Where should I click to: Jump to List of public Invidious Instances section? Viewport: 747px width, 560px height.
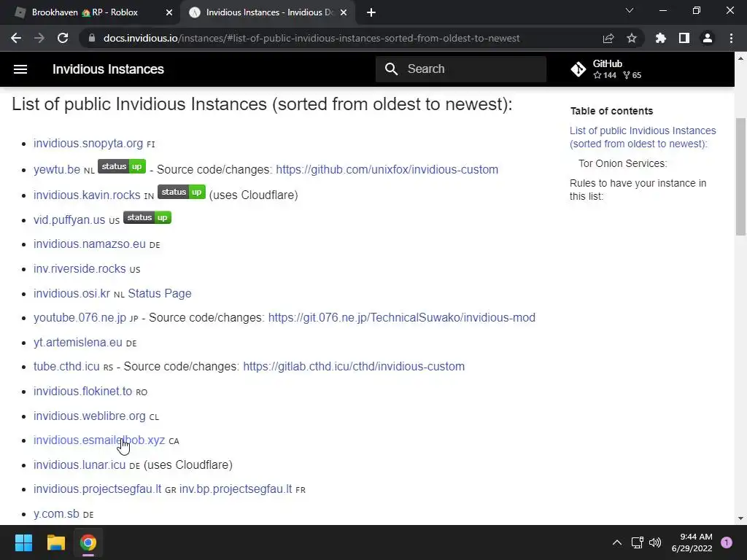[x=643, y=137]
